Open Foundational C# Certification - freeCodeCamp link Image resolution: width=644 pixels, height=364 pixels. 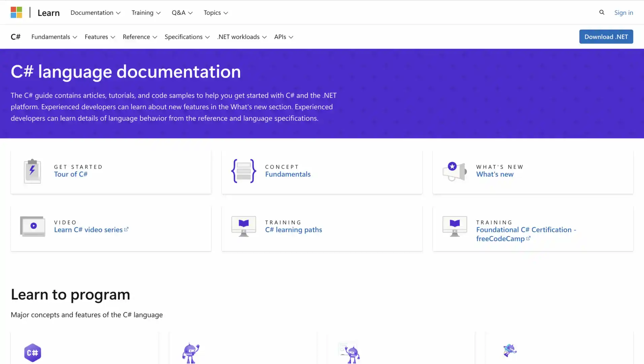pyautogui.click(x=526, y=234)
